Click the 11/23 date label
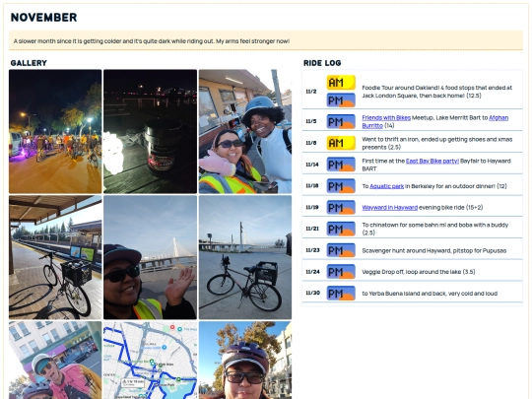Viewport: 532px width, 399px height. (x=312, y=250)
